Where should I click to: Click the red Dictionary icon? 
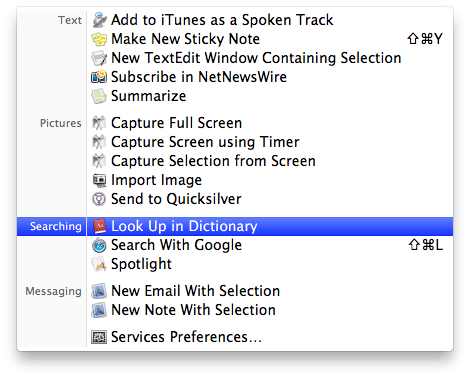(99, 226)
